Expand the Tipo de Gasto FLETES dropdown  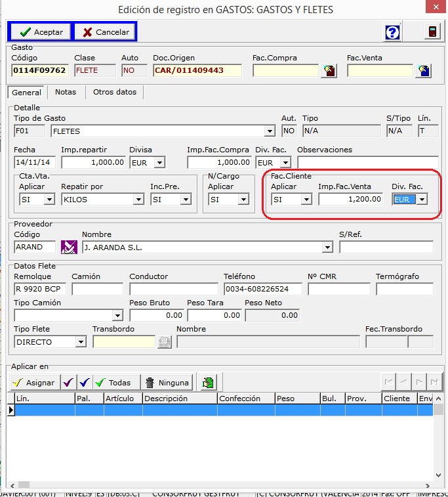coord(270,131)
